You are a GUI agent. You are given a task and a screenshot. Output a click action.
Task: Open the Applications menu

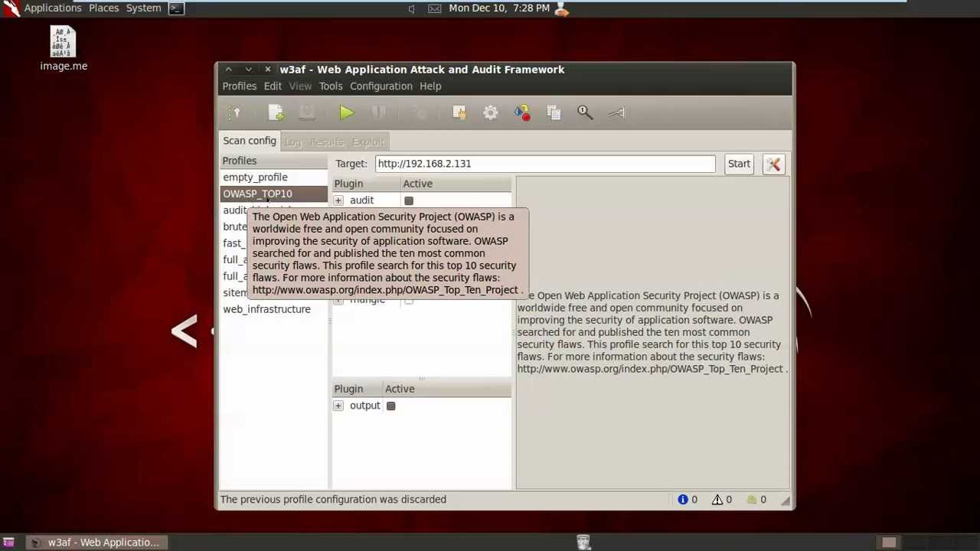(x=53, y=8)
